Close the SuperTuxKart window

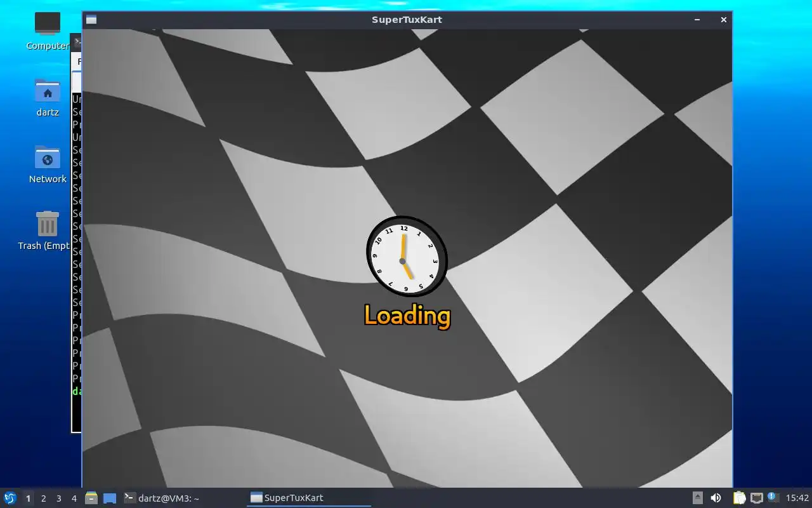point(723,20)
